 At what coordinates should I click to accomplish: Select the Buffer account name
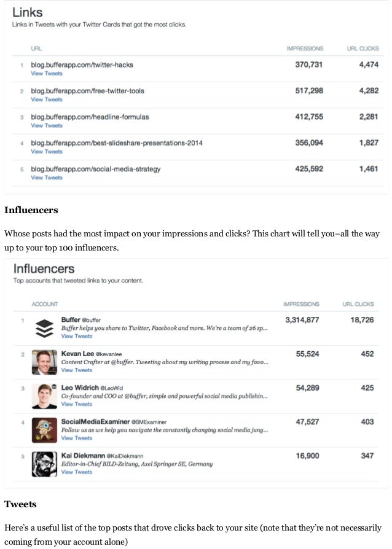point(71,320)
